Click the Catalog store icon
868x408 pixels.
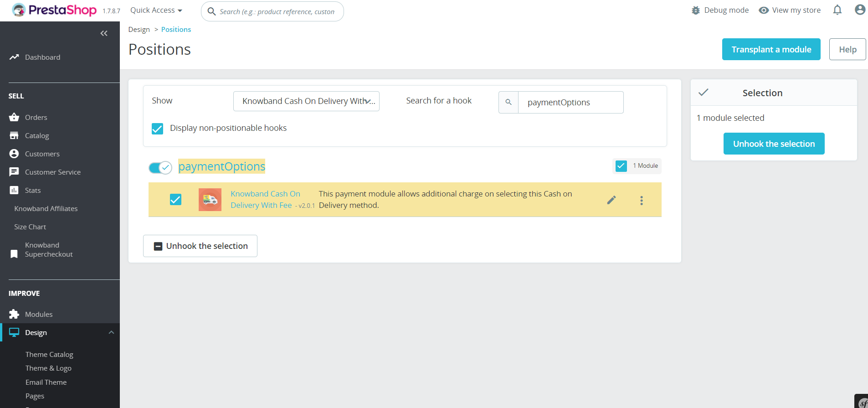coord(14,135)
